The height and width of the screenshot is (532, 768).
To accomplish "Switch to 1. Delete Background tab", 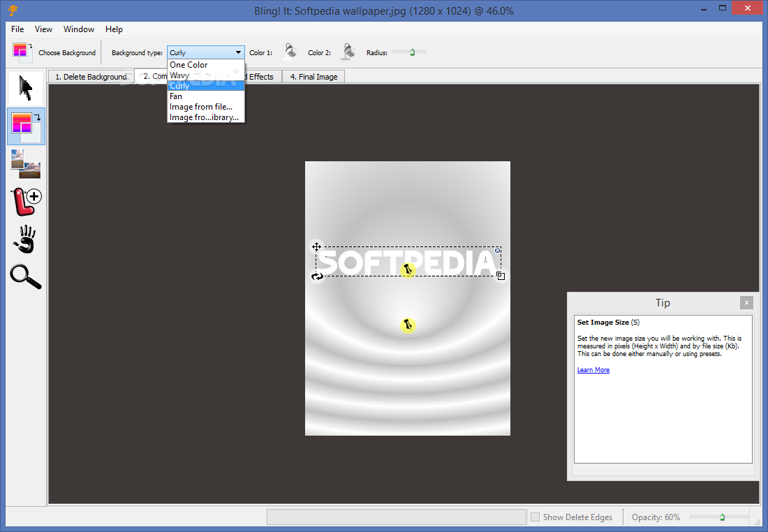I will (91, 77).
